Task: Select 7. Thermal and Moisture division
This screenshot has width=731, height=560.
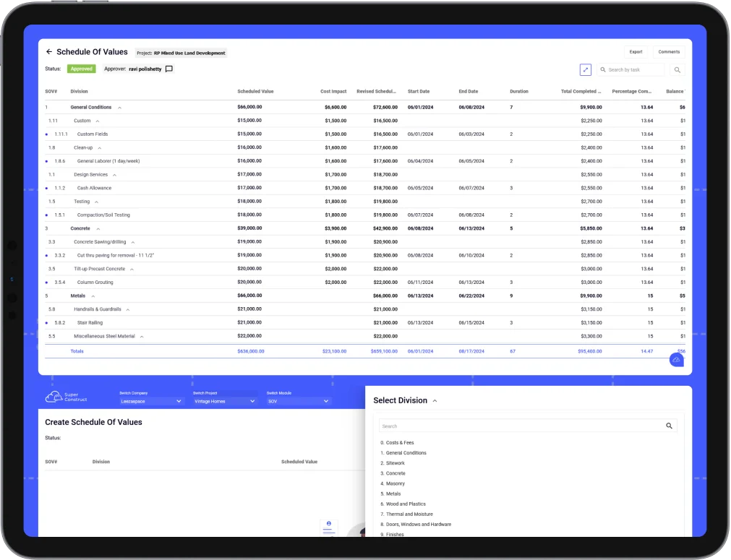Action: (406, 514)
